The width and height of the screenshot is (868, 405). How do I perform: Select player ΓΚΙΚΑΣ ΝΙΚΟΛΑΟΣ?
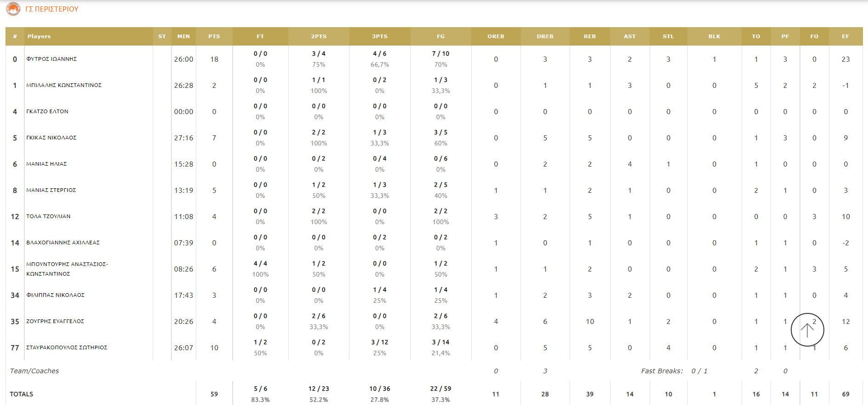tap(51, 138)
